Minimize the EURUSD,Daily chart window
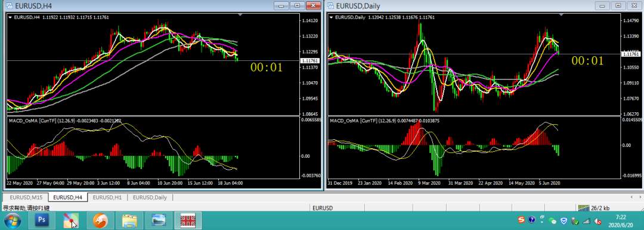Viewport: 644px width, 230px height. pyautogui.click(x=603, y=6)
